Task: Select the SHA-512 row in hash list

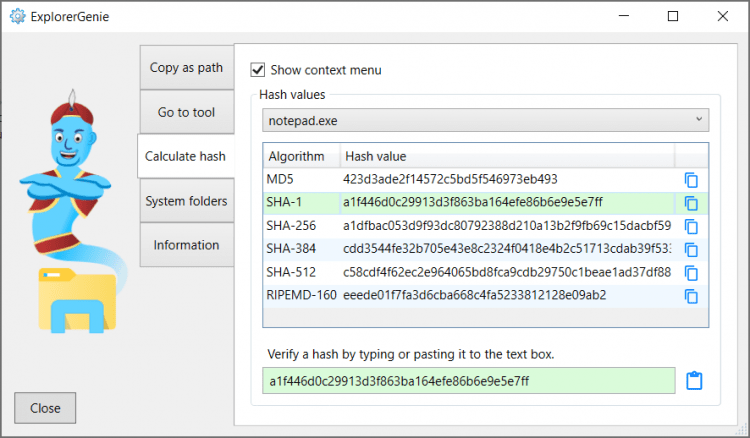Action: (470, 272)
